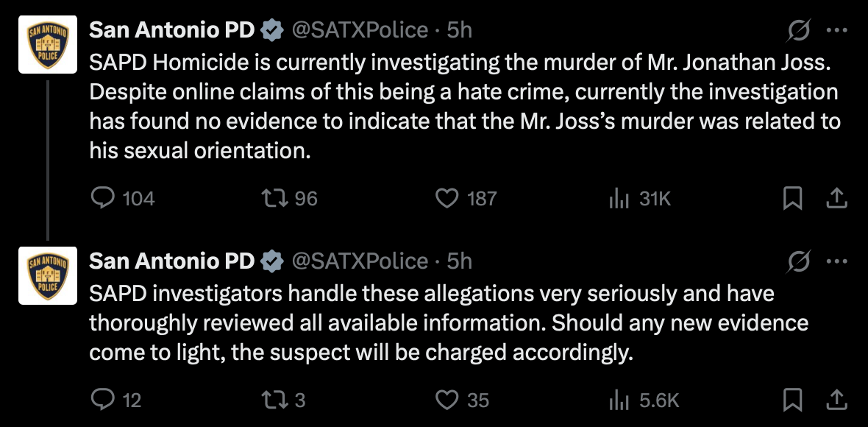Bookmark the second San Antonio PD tweet
Image resolution: width=868 pixels, height=427 pixels.
792,400
